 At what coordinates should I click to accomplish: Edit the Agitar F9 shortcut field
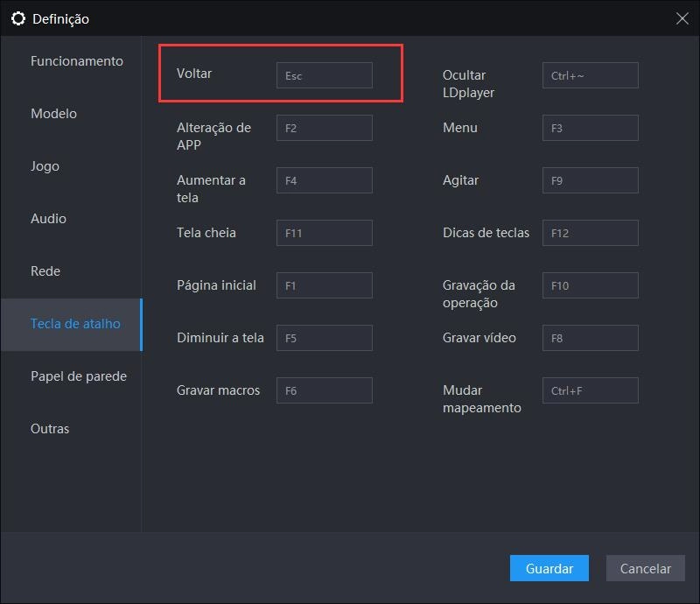click(x=590, y=180)
